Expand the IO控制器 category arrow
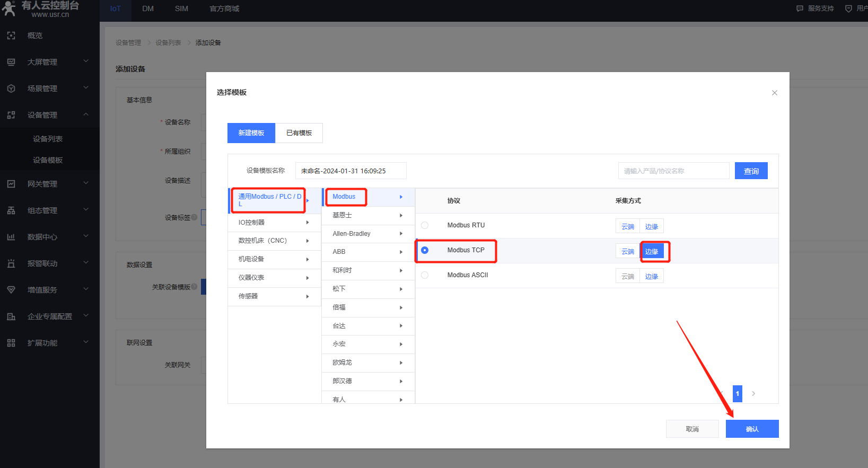 pos(308,223)
